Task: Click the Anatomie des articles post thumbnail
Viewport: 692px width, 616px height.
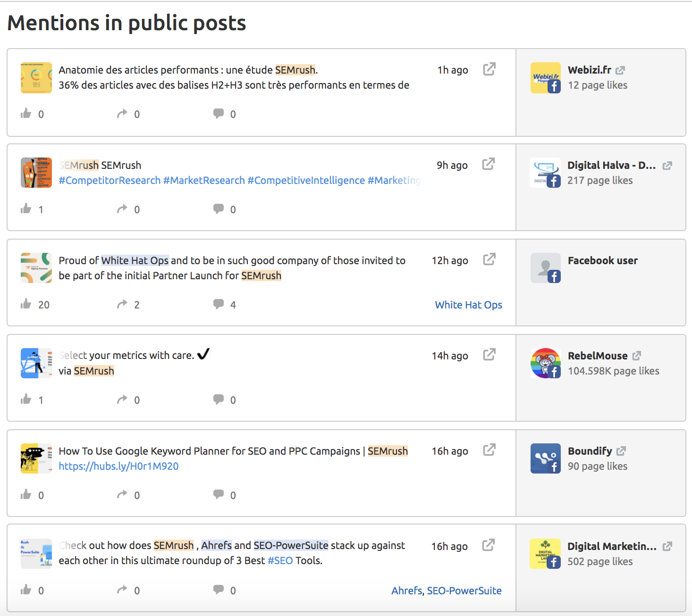Action: coord(36,78)
